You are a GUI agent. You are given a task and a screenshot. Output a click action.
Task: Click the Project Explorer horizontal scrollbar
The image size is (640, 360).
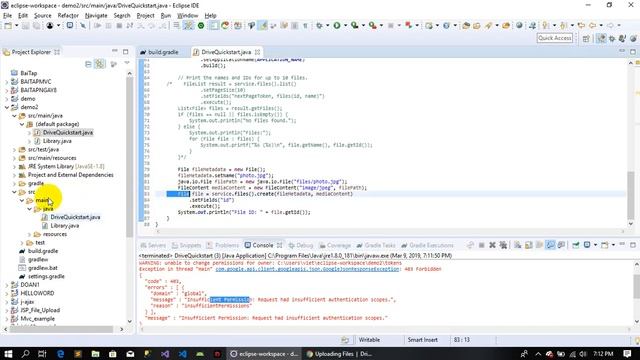click(x=61, y=329)
